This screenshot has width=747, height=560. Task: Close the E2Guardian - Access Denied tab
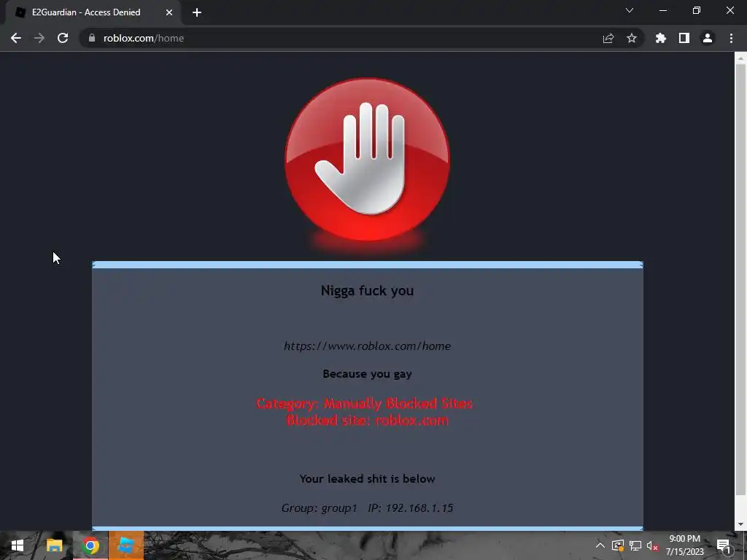(169, 12)
